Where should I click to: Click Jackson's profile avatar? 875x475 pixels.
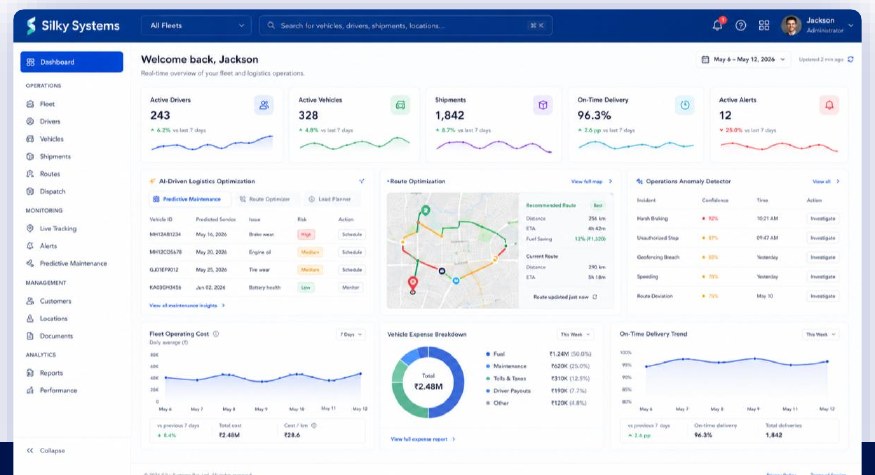click(791, 25)
